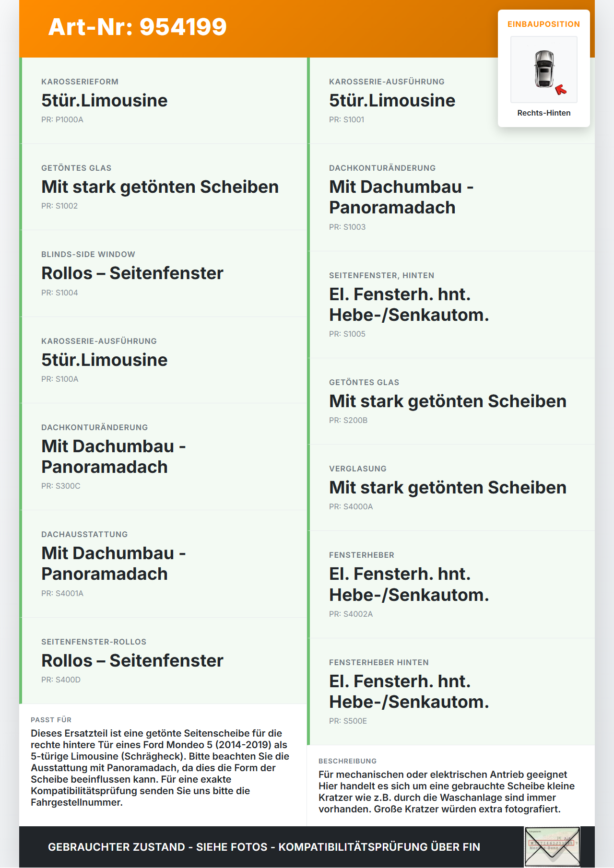Click the Art-Nr: 954199 heading

pyautogui.click(x=137, y=27)
